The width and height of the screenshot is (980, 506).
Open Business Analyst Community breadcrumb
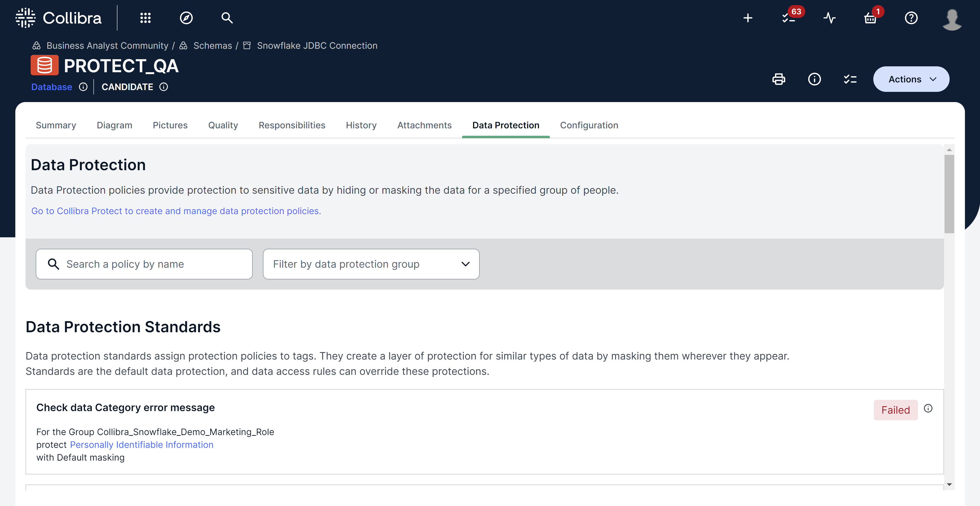click(x=107, y=46)
